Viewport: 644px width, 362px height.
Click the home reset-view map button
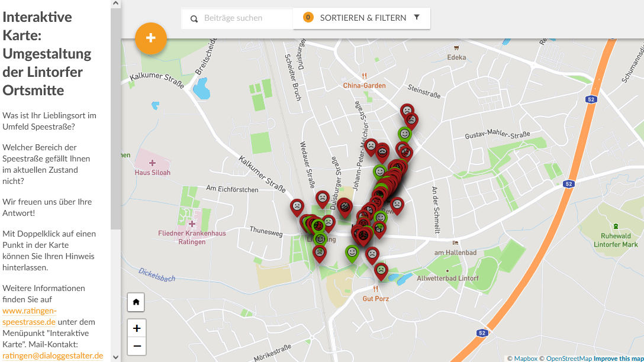[x=136, y=302]
